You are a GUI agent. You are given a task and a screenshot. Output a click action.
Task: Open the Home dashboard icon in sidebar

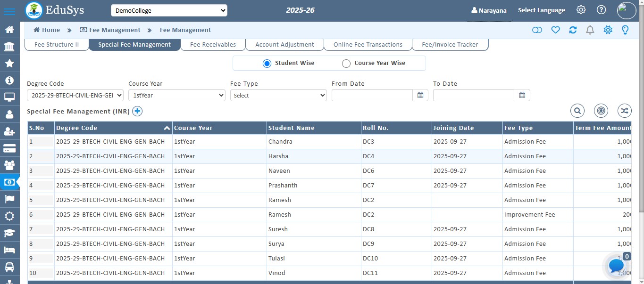point(10,29)
